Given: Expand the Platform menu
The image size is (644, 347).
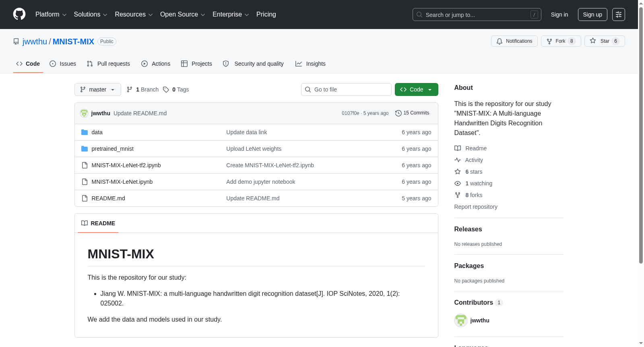Looking at the screenshot, I should coord(51,15).
